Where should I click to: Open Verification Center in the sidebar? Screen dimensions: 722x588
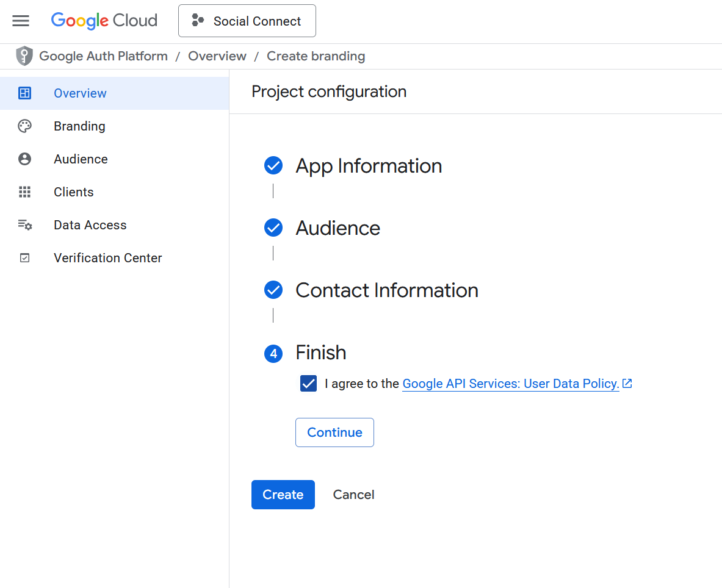click(114, 258)
